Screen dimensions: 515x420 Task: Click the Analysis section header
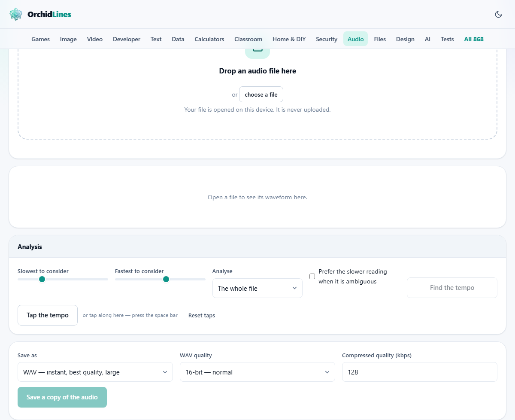[x=257, y=247]
